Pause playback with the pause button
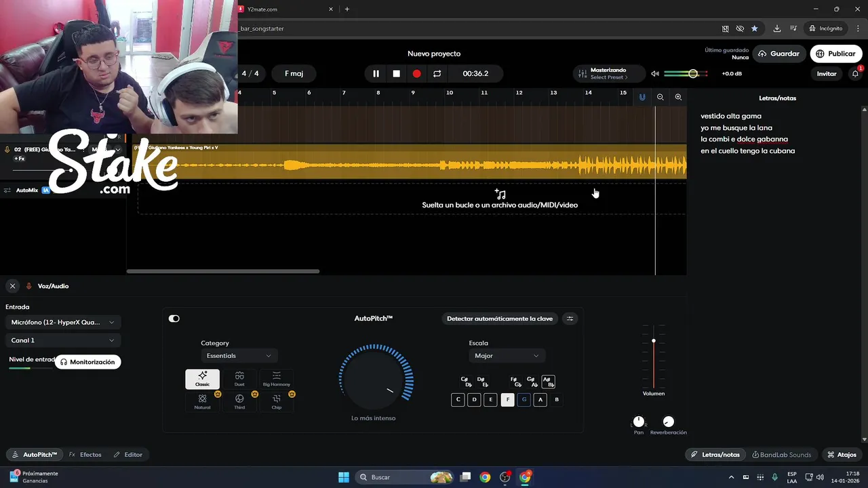Viewport: 868px width, 488px height. coord(376,73)
